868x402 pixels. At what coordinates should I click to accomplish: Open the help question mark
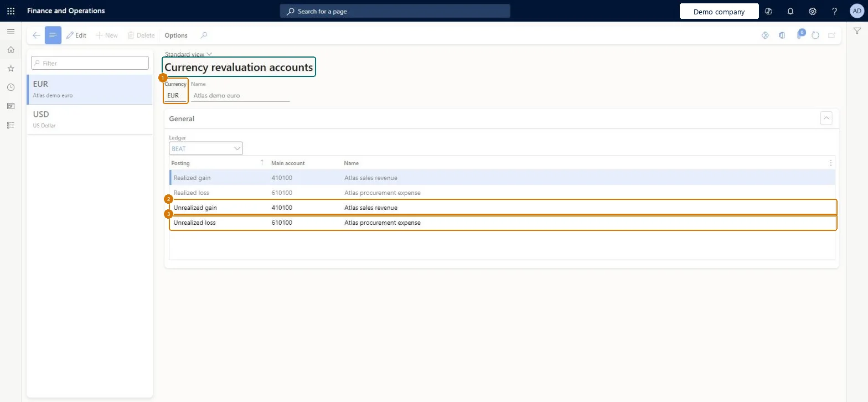(835, 11)
